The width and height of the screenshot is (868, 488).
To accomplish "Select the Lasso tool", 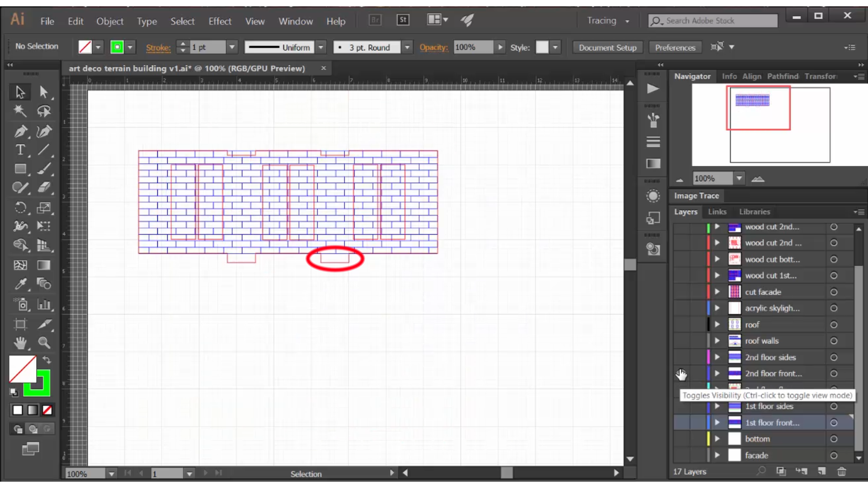I will click(44, 111).
